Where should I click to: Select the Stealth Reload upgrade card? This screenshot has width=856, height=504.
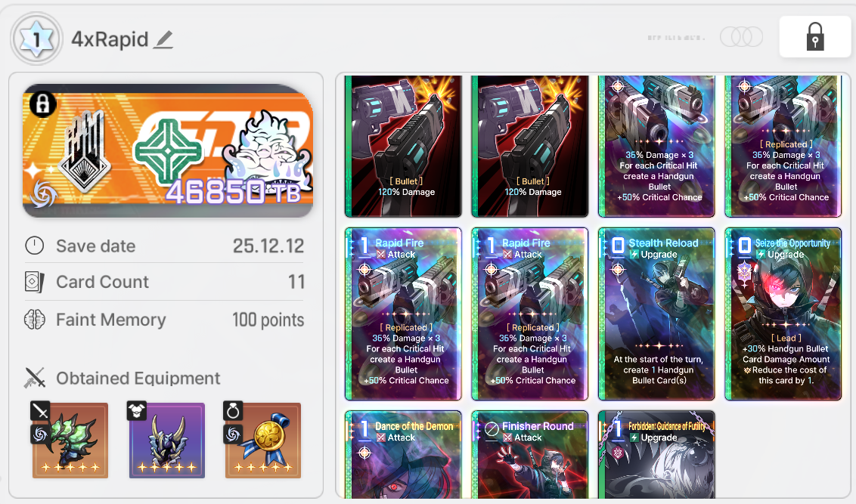[x=656, y=314]
